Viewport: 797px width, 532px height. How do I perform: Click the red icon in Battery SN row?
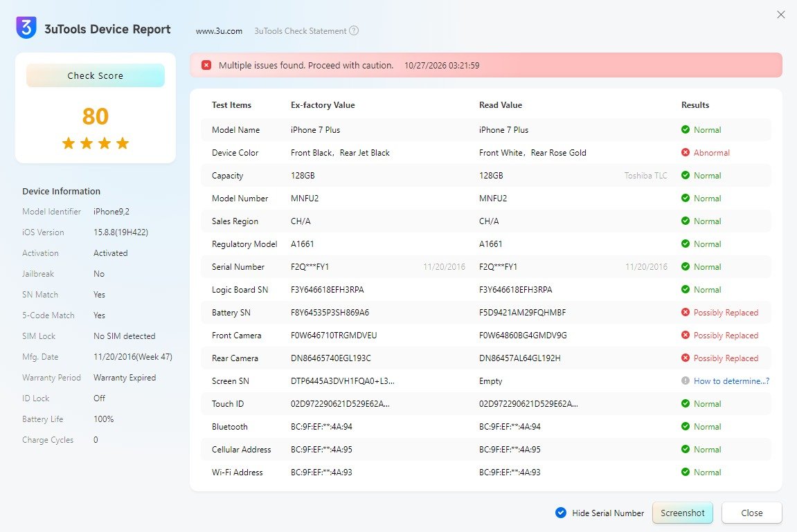tap(686, 312)
